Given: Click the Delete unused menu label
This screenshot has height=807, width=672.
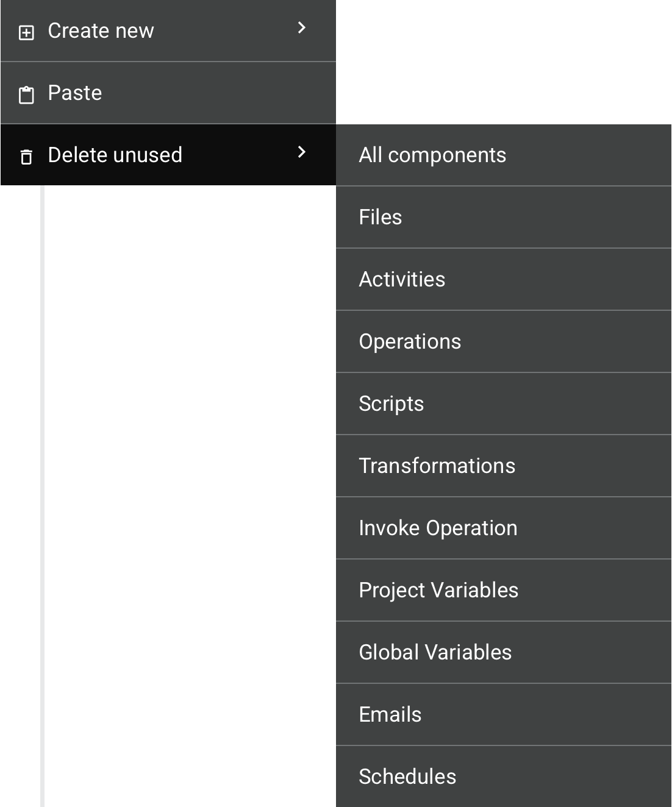Looking at the screenshot, I should 115,155.
